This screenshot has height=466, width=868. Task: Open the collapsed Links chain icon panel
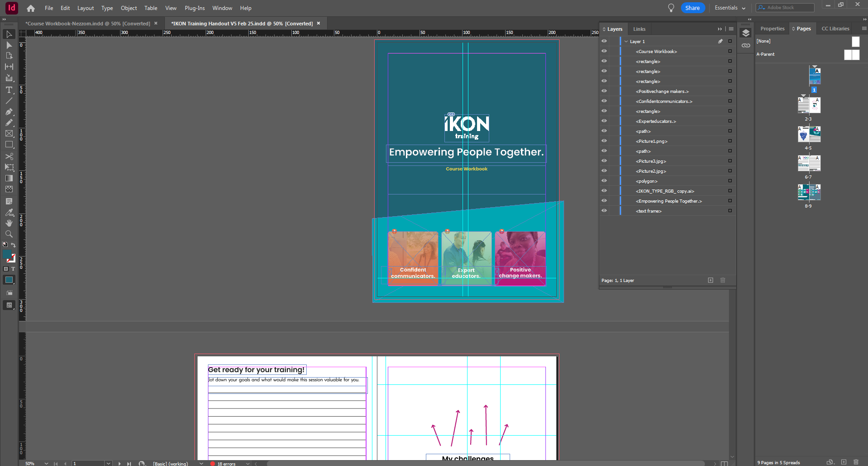pyautogui.click(x=746, y=45)
